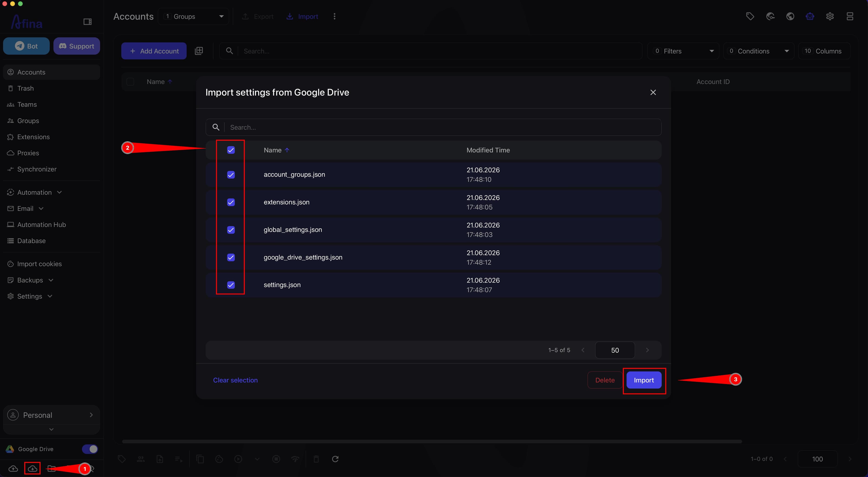The height and width of the screenshot is (477, 868).
Task: Click the stop icon in the bottom toolbar
Action: pyautogui.click(x=276, y=459)
